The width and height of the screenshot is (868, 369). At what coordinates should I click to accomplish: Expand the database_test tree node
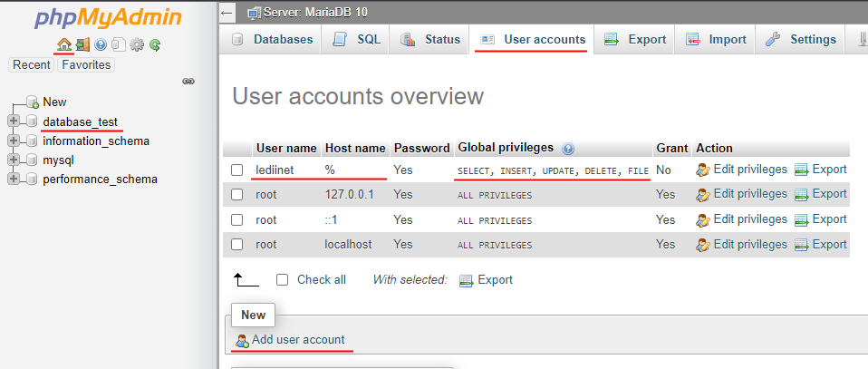pos(14,121)
